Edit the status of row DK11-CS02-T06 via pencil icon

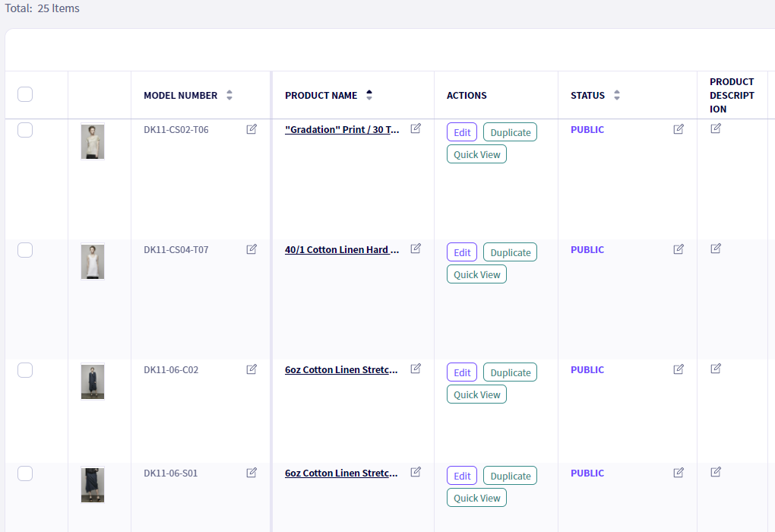tap(679, 129)
